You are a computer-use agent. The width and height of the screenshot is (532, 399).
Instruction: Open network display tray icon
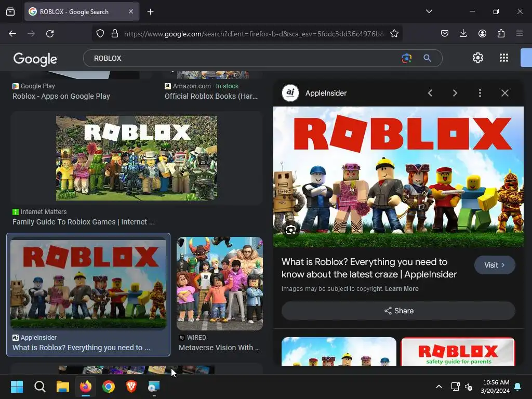click(x=455, y=387)
